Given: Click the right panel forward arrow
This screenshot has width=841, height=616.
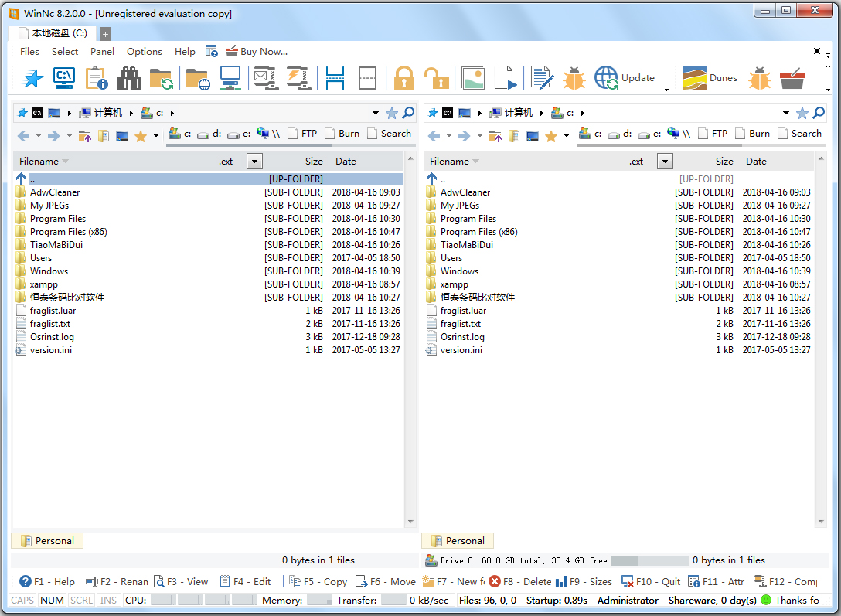Looking at the screenshot, I should (464, 135).
